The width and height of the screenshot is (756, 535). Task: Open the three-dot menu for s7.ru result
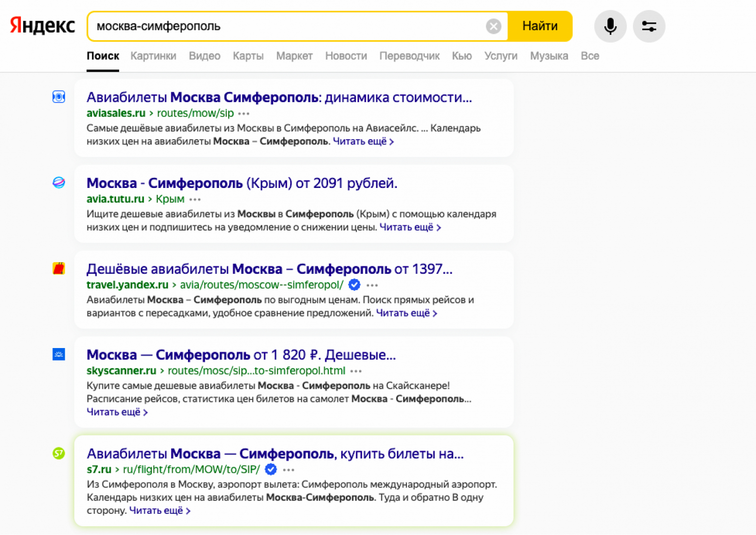[289, 470]
